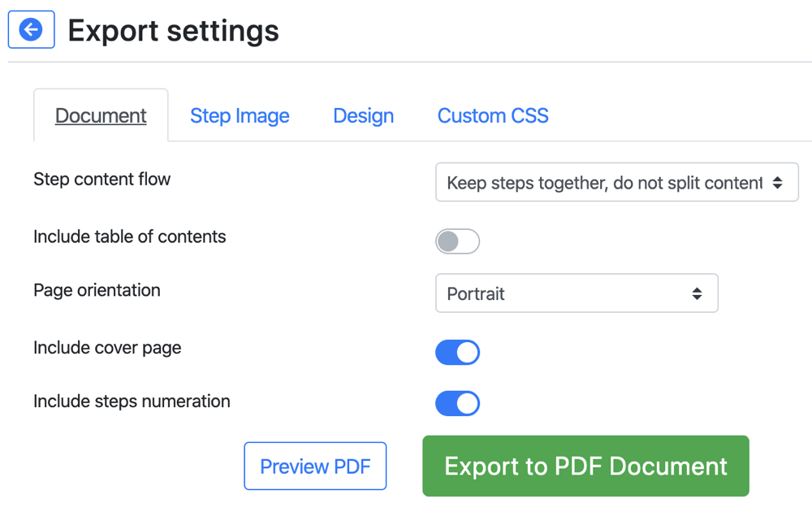This screenshot has width=812, height=512.
Task: Click the 'Include table of contents' label
Action: tap(129, 236)
